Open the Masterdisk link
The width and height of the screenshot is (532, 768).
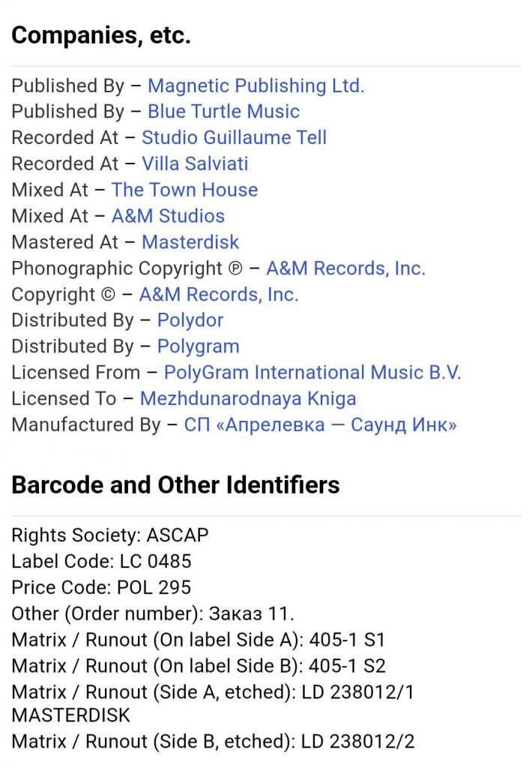[x=190, y=242]
